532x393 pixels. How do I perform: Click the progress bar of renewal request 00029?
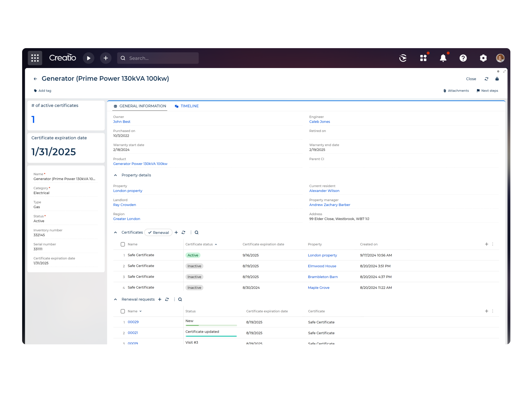click(x=211, y=325)
